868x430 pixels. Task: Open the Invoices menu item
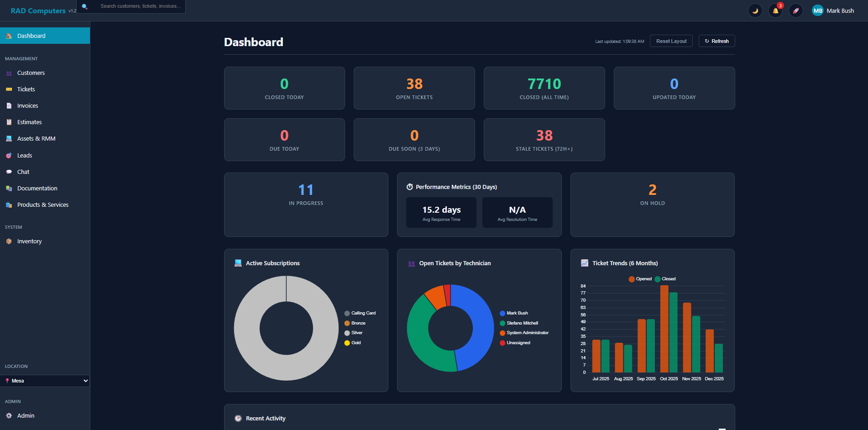tap(27, 106)
